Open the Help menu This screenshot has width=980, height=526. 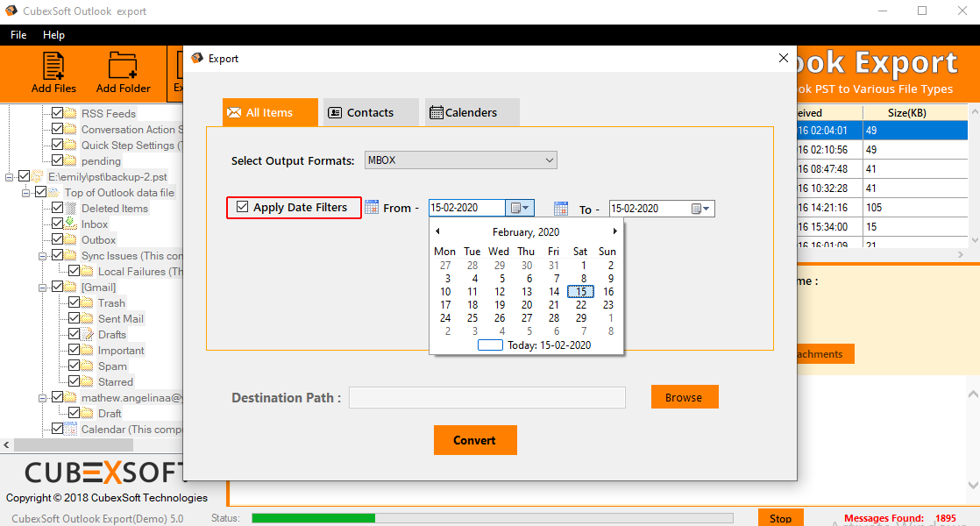click(53, 35)
